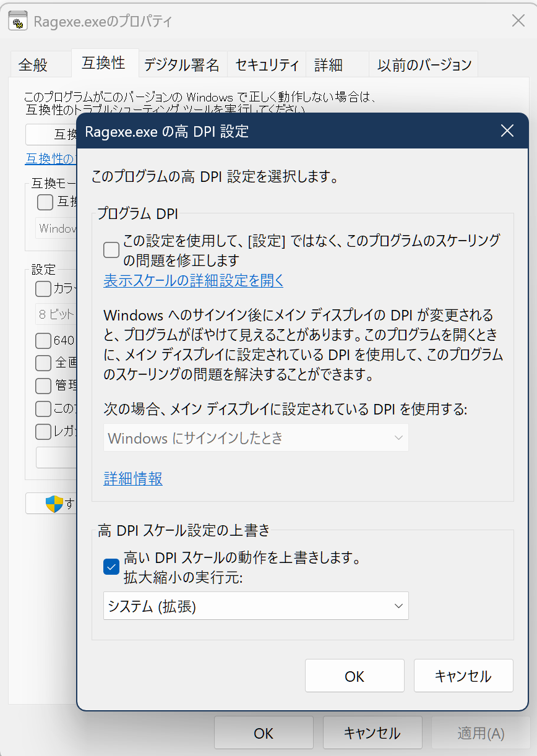Select the セキュリティ tab

[x=267, y=65]
